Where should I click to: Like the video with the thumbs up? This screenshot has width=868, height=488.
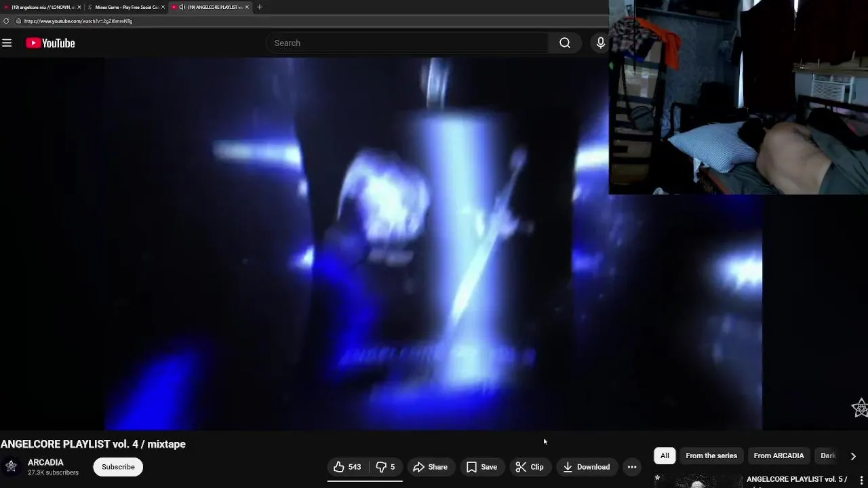coord(347,467)
